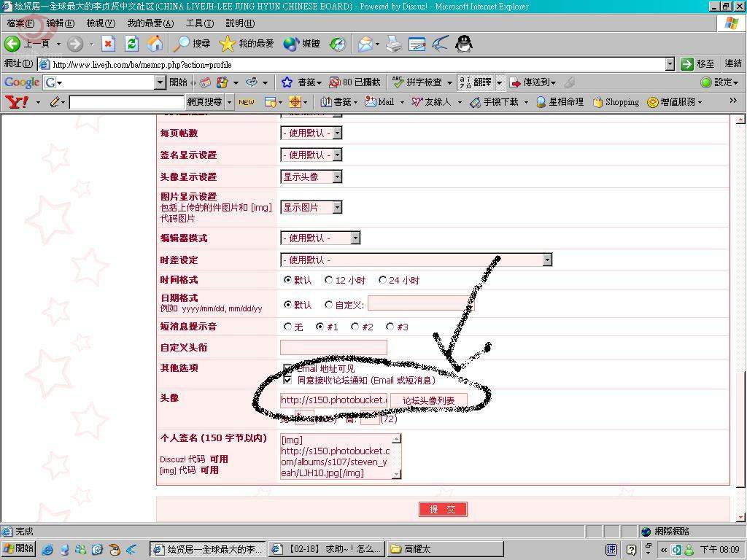The width and height of the screenshot is (747, 560).
Task: Open the 工具(T) menu
Action: 199,23
